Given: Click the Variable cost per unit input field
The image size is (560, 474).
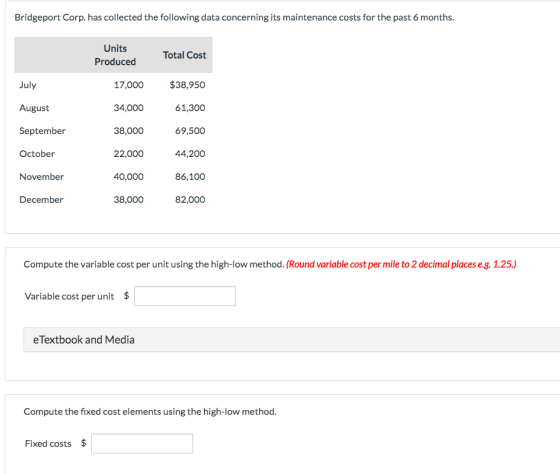Looking at the screenshot, I should (x=185, y=296).
